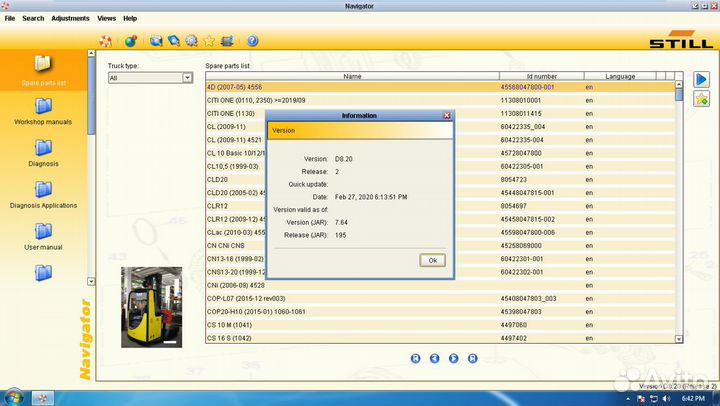Click the blue play arrow on the right

702,79
